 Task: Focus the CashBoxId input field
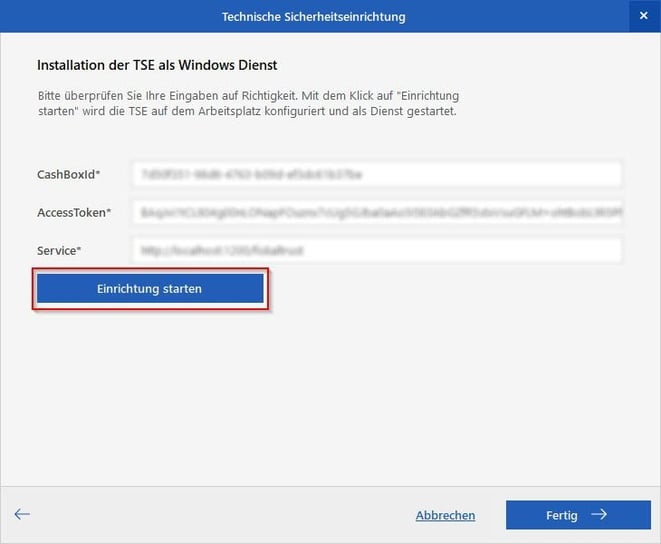376,174
